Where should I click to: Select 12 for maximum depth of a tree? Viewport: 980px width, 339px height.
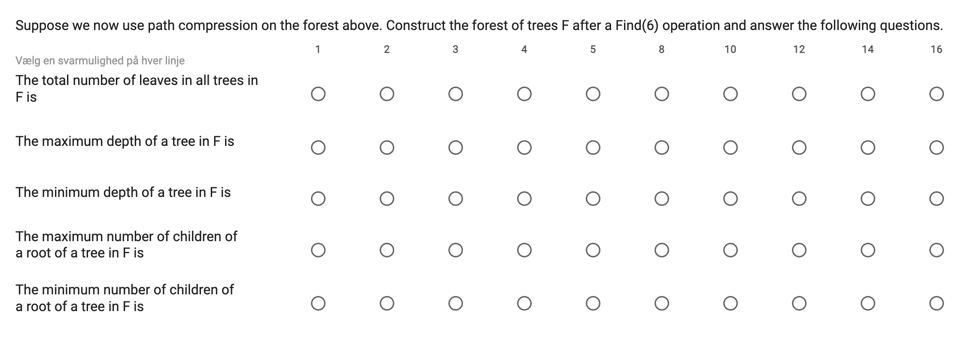click(799, 148)
